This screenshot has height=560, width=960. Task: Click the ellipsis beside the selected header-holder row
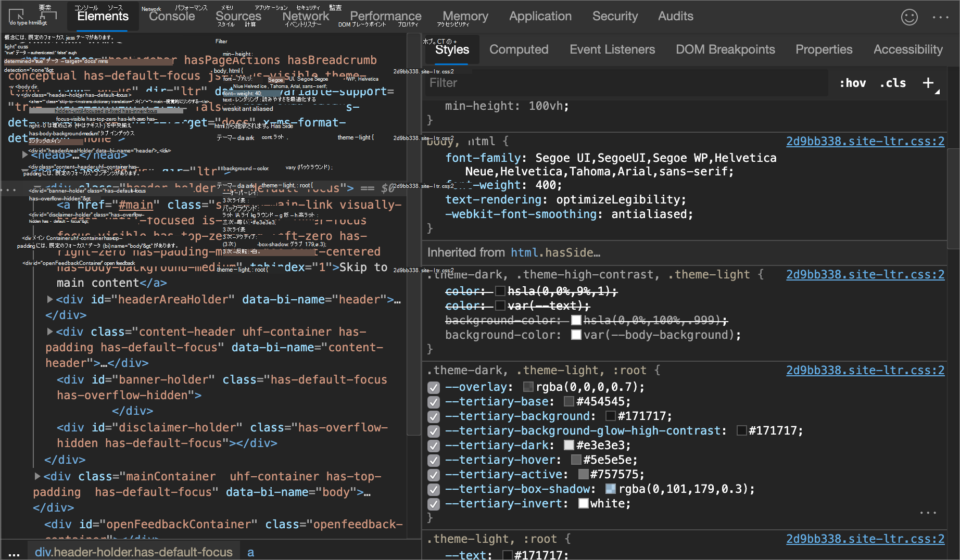8,189
